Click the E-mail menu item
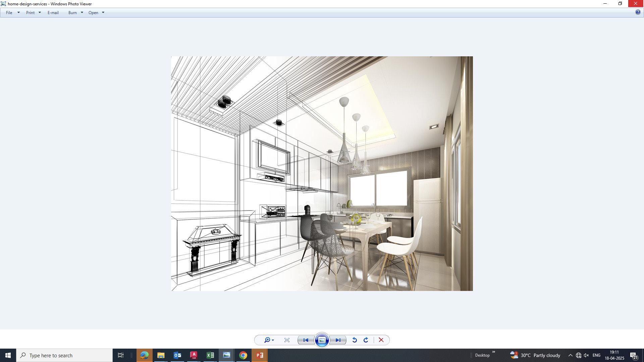The image size is (644, 362). point(53,13)
